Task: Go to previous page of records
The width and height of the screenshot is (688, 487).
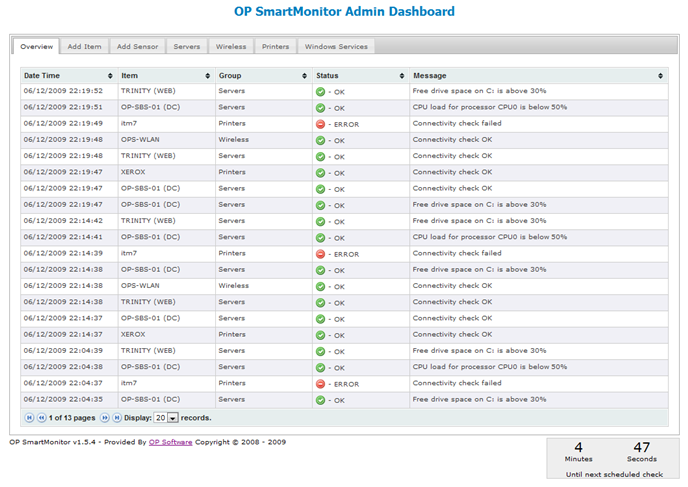Action: [x=41, y=418]
